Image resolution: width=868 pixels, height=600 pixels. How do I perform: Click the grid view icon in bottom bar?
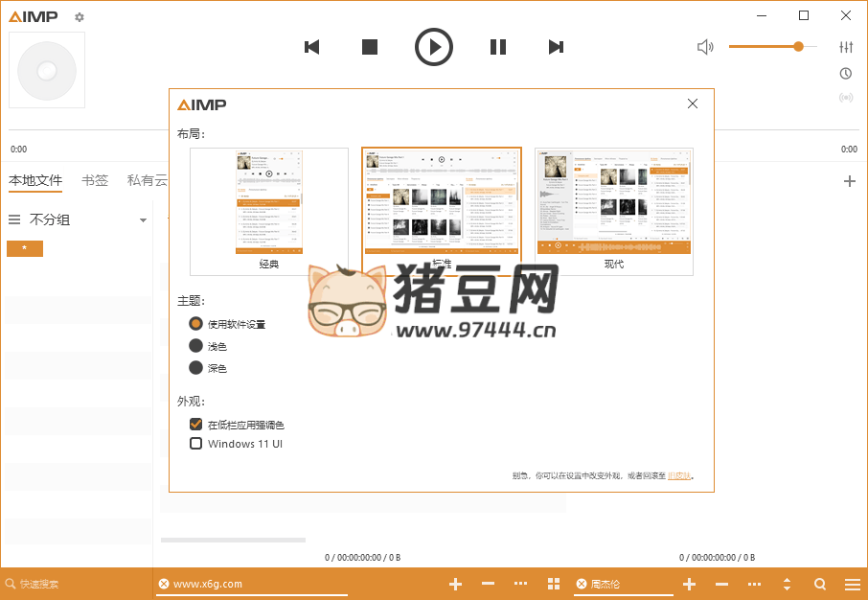pyautogui.click(x=554, y=583)
